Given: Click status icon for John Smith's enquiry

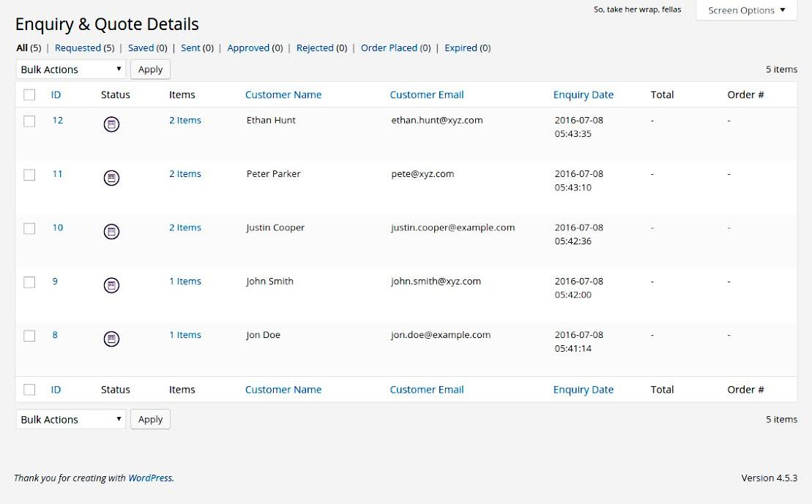Looking at the screenshot, I should coord(111,285).
